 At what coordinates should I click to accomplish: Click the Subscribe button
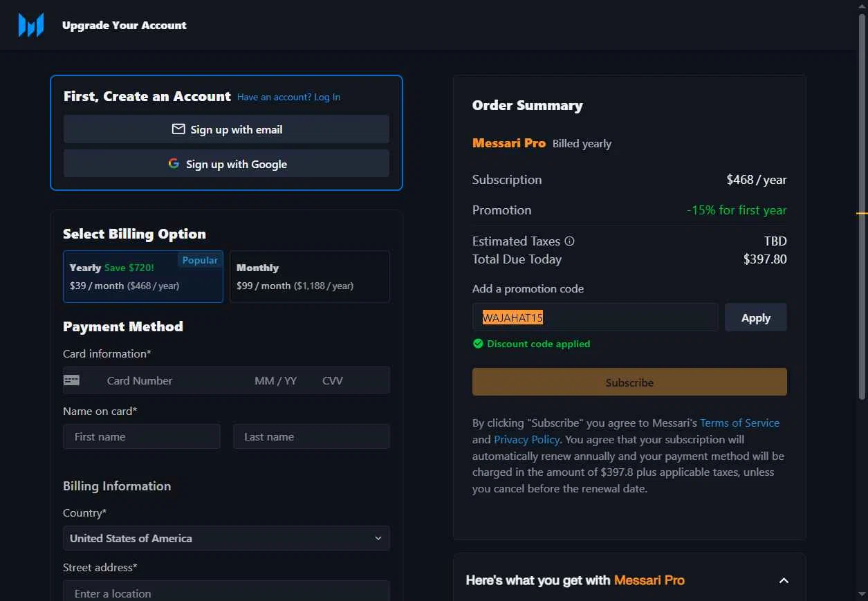coord(629,382)
